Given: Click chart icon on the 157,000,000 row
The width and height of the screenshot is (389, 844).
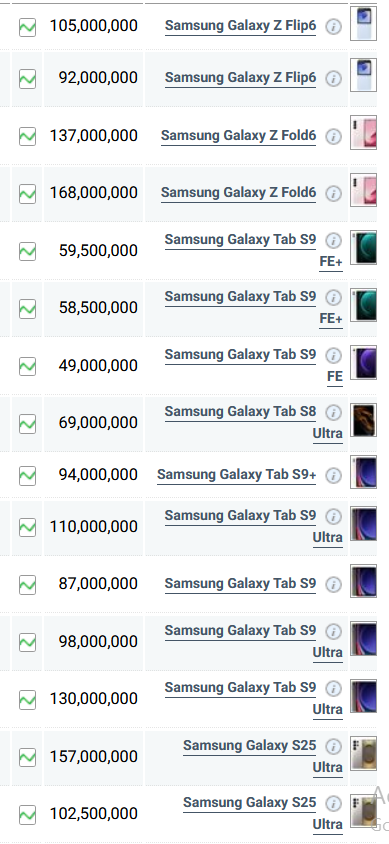Looking at the screenshot, I should pos(27,757).
